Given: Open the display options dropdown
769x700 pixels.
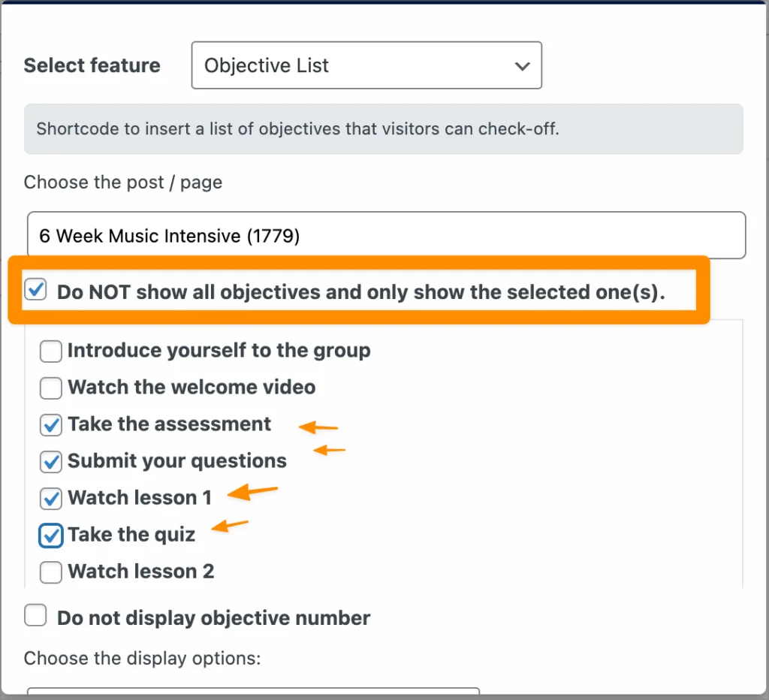Looking at the screenshot, I should [x=252, y=695].
